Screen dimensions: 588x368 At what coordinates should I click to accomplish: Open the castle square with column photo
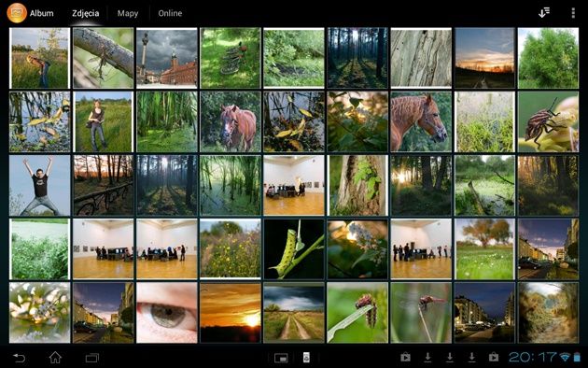pyautogui.click(x=167, y=58)
